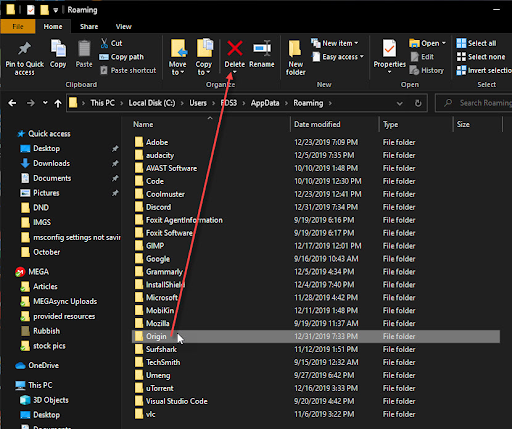The image size is (512, 429).
Task: Switch to the Share ribbon tab
Action: pos(89,27)
